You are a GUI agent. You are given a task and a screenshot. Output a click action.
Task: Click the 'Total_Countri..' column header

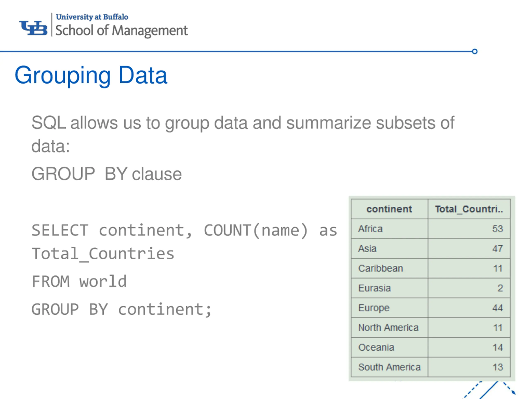469,209
